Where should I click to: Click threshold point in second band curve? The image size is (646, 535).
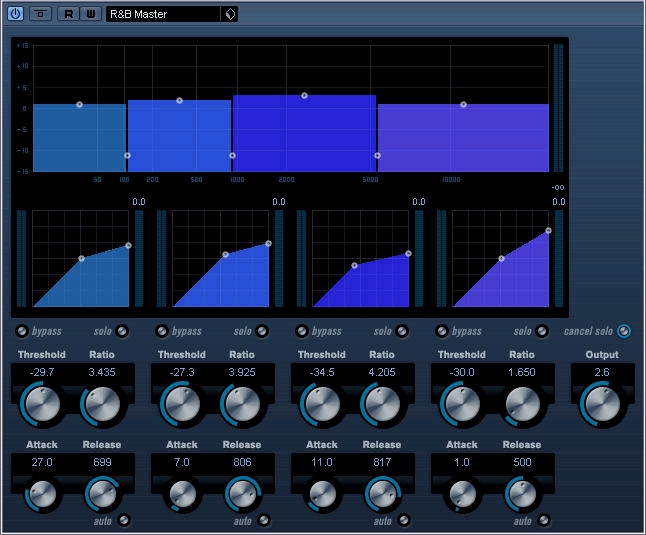pos(225,255)
